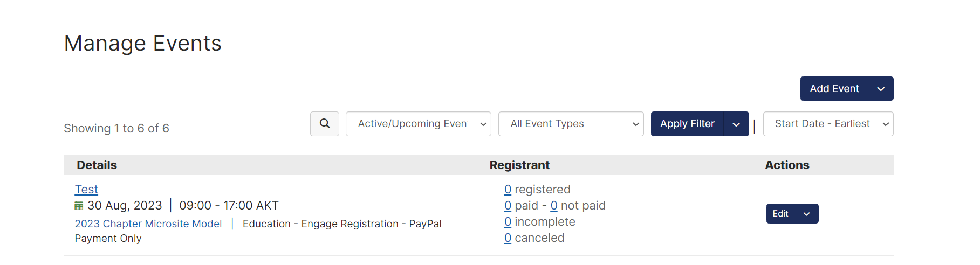Open the Start Date - Earliest sort dropdown
Viewport: 980px width, 265px height.
pyautogui.click(x=828, y=124)
